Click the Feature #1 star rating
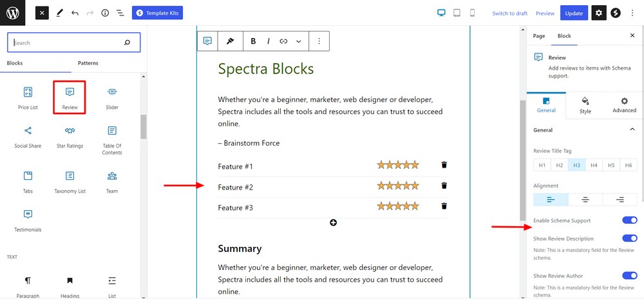The height and width of the screenshot is (301, 644). pyautogui.click(x=398, y=165)
